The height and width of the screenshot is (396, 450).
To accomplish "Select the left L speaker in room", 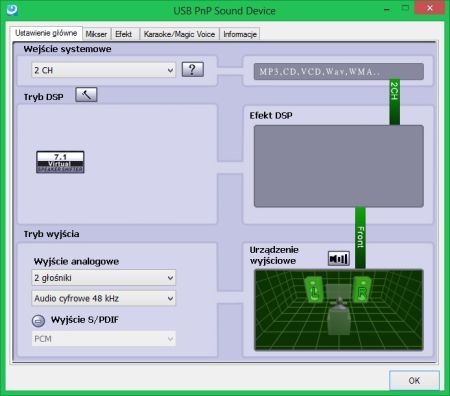I will pyautogui.click(x=314, y=290).
